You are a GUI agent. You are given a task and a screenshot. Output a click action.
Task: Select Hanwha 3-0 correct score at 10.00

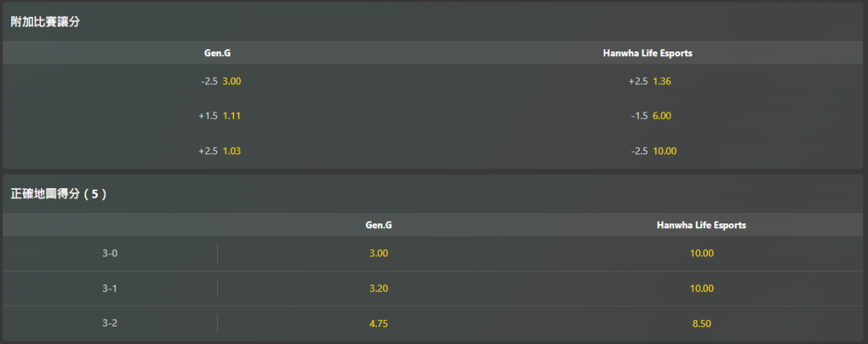(702, 253)
